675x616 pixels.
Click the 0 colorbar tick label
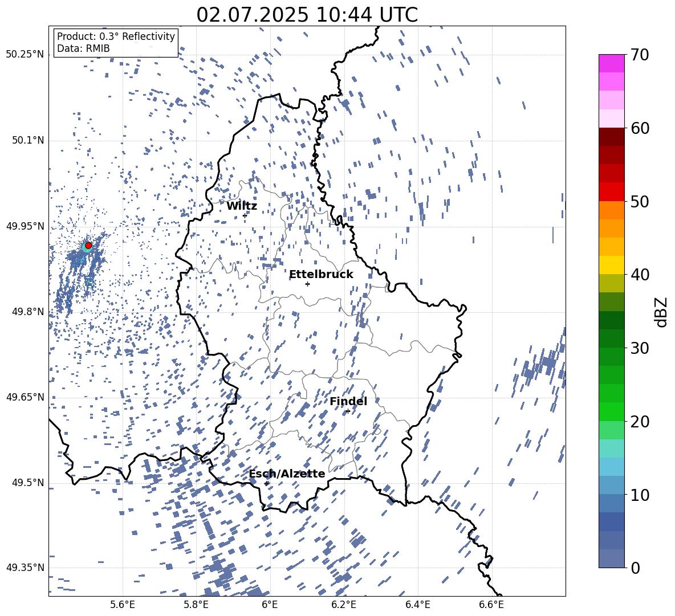coord(636,568)
